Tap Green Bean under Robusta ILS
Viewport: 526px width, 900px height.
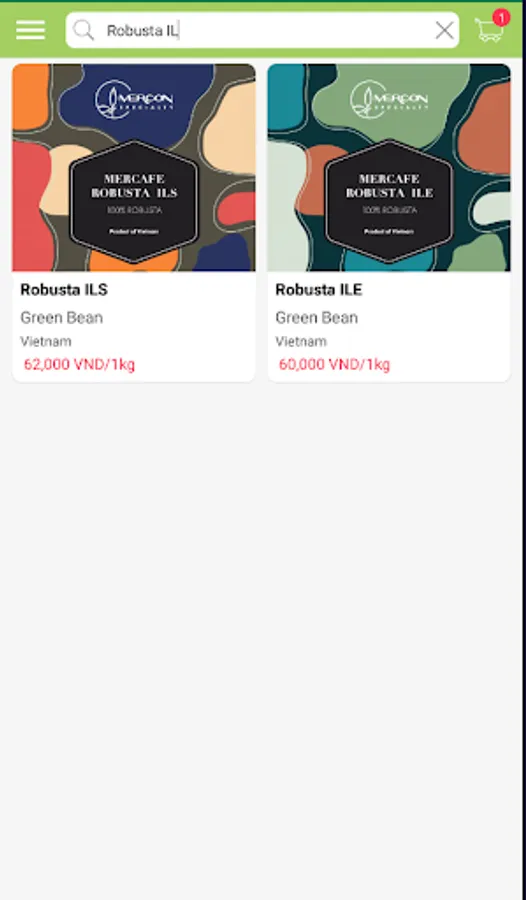(61, 318)
